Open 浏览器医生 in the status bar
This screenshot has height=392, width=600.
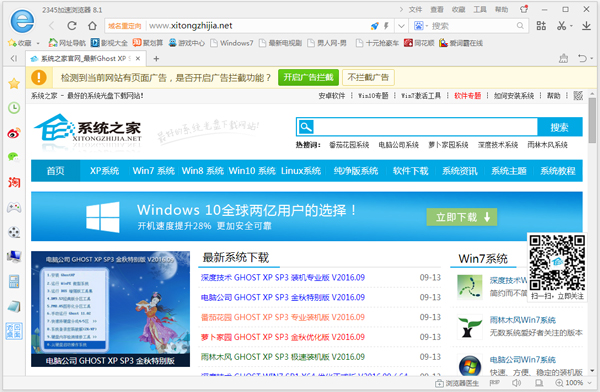coord(457,383)
